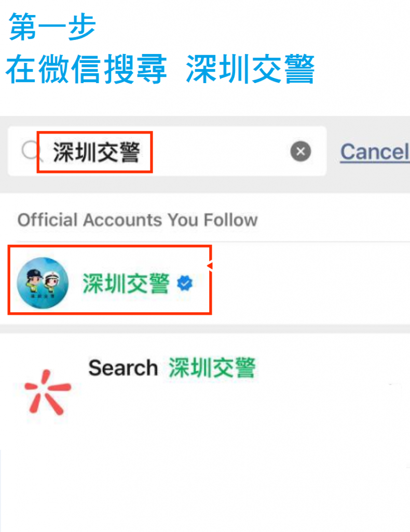Viewport: 410px width, 532px height.
Task: Select the green 深圳交警 account name
Action: pyautogui.click(x=126, y=283)
